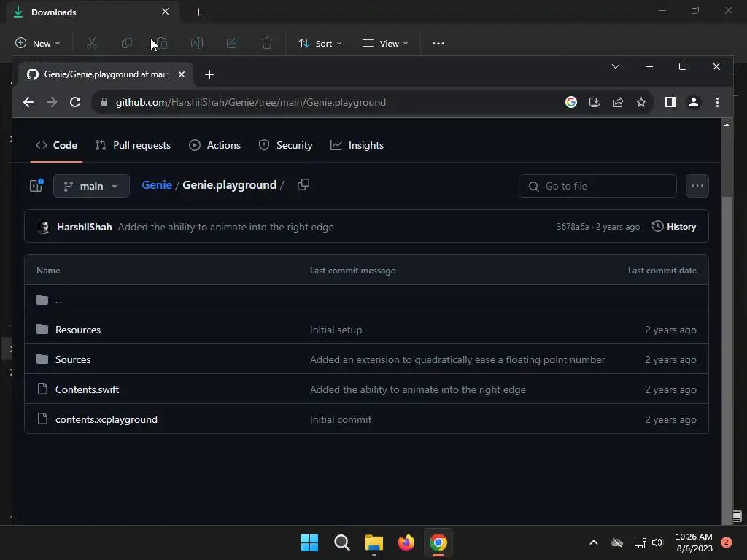The height and width of the screenshot is (560, 747).
Task: Open commit 3678a6a
Action: click(572, 227)
